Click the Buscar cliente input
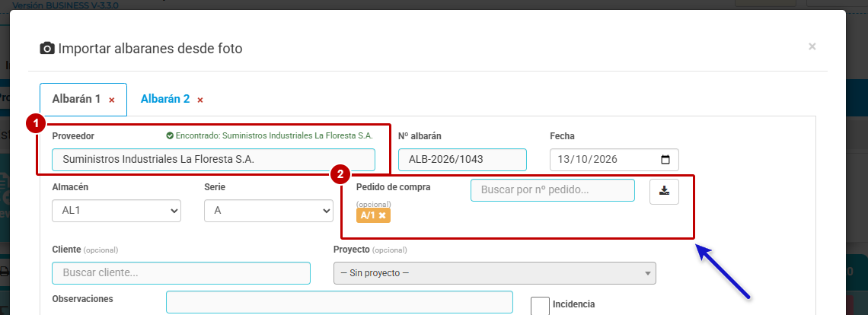The image size is (868, 315). coord(181,273)
